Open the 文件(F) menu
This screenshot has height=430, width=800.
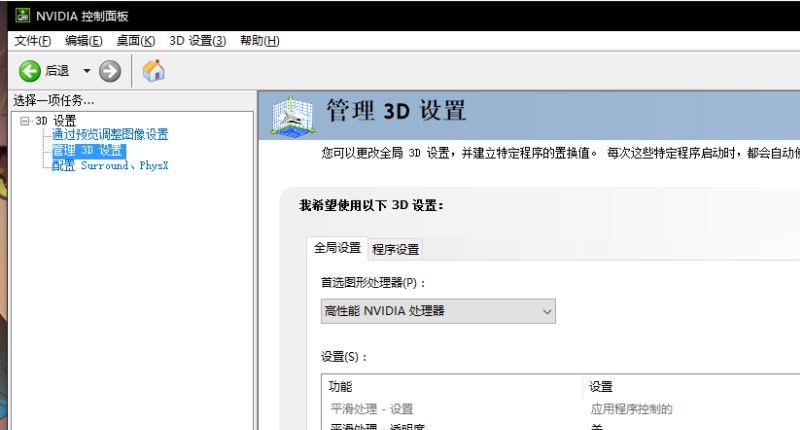click(x=33, y=41)
